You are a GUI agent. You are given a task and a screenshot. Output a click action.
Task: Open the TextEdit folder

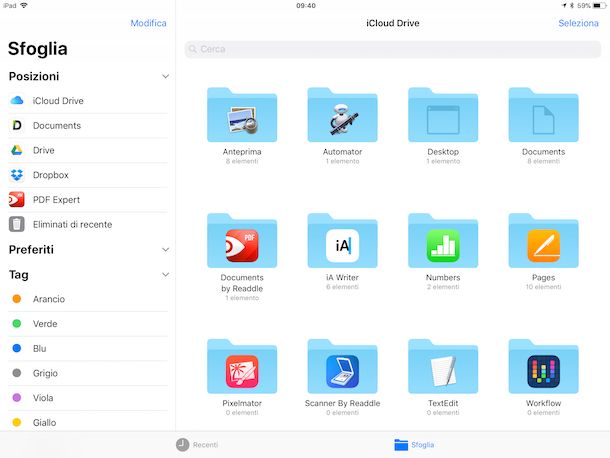[443, 367]
